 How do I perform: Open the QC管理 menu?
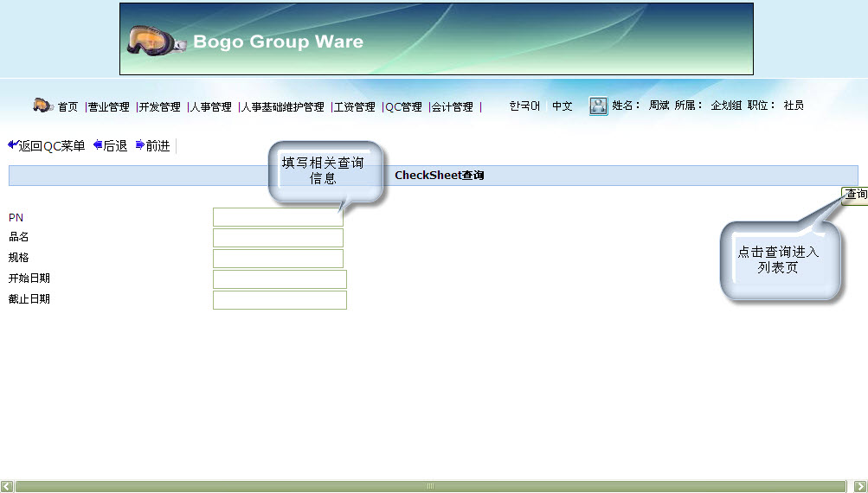pos(403,106)
